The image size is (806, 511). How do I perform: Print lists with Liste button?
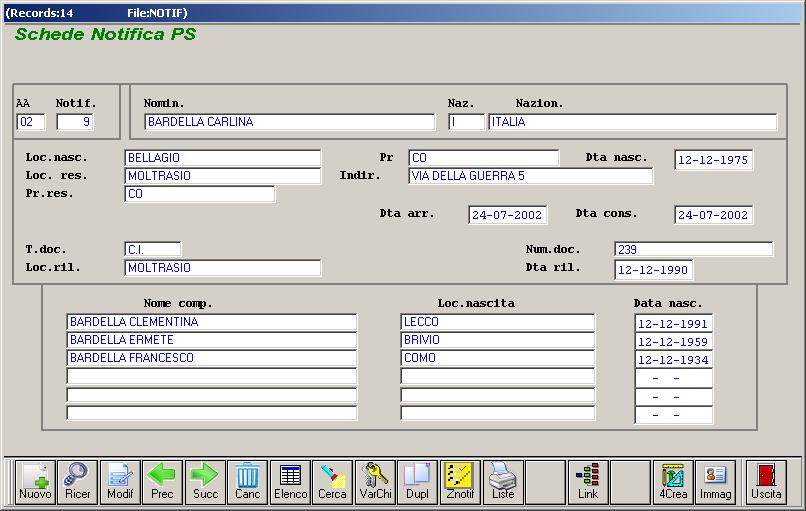pyautogui.click(x=503, y=482)
